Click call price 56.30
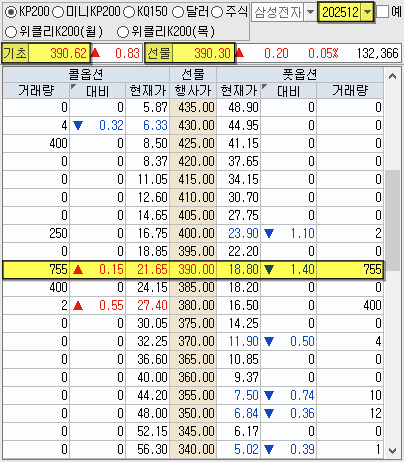The height and width of the screenshot is (462, 404). pos(152,450)
